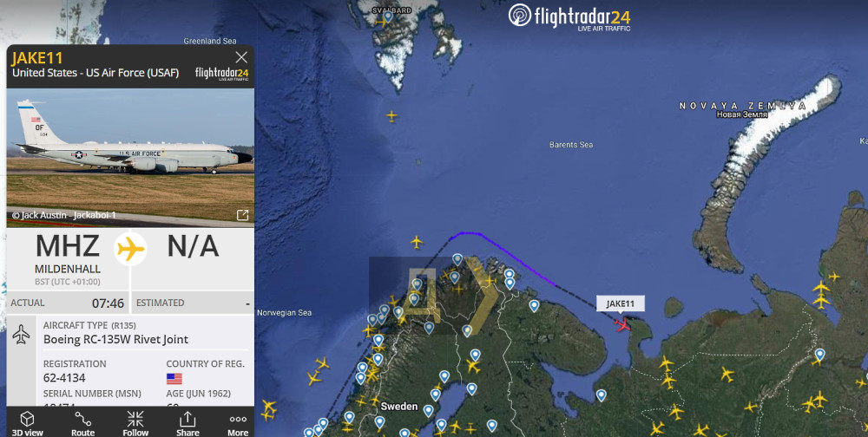Image resolution: width=868 pixels, height=437 pixels.
Task: Click the Flightradar24 logo at top
Action: (569, 16)
